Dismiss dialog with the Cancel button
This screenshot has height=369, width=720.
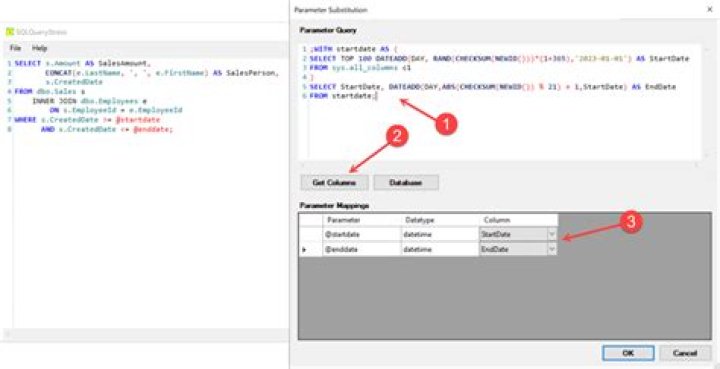(x=685, y=353)
